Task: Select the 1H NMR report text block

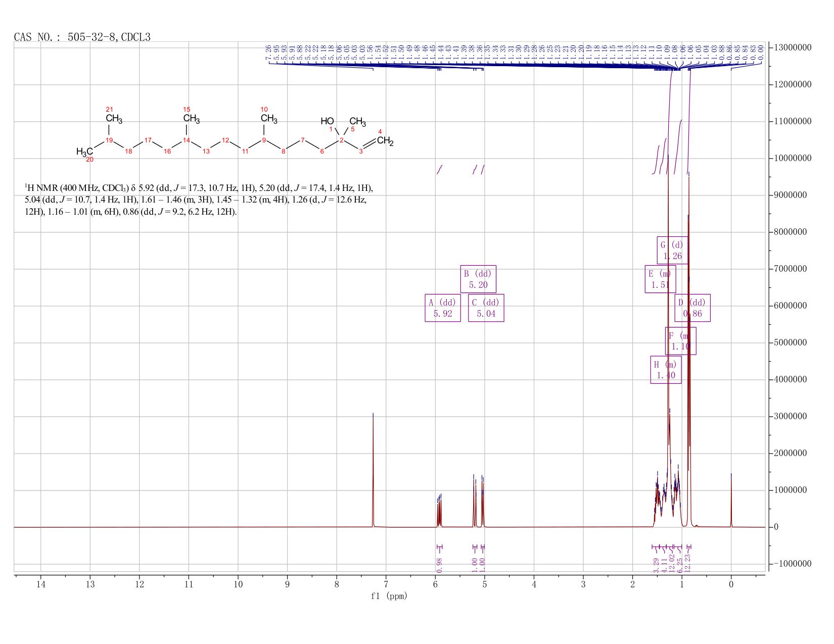Action: click(199, 200)
